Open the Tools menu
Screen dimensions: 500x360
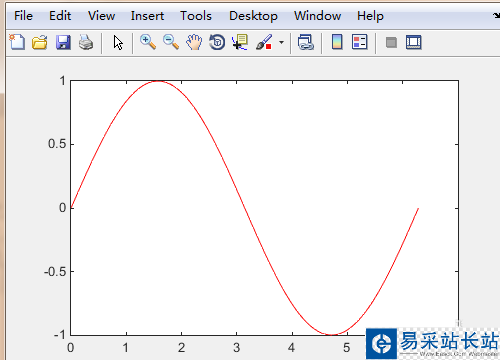pyautogui.click(x=196, y=16)
